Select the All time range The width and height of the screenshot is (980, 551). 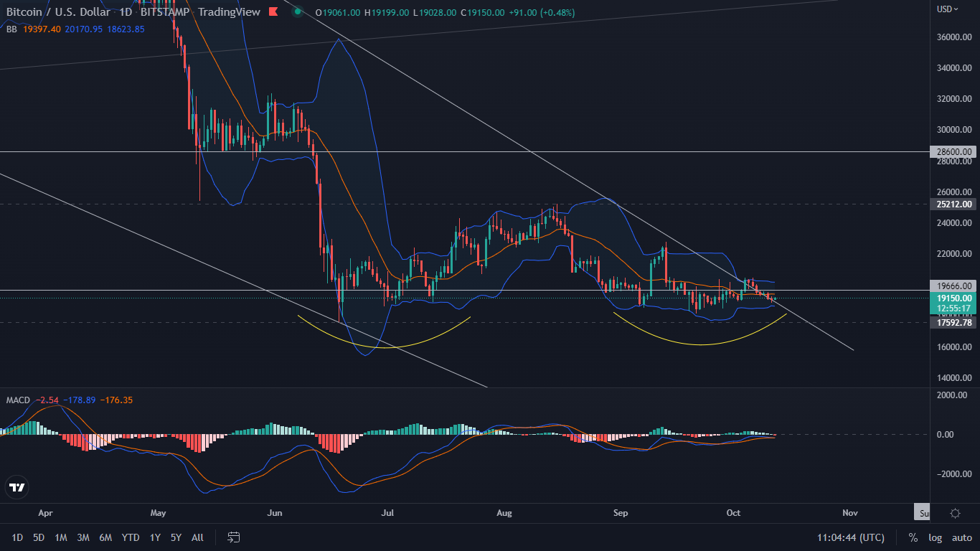(198, 537)
